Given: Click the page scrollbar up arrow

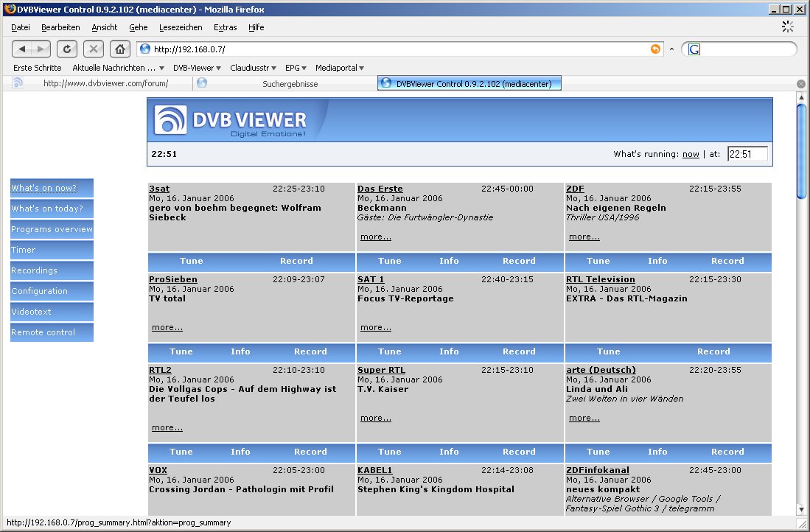Looking at the screenshot, I should [x=801, y=97].
